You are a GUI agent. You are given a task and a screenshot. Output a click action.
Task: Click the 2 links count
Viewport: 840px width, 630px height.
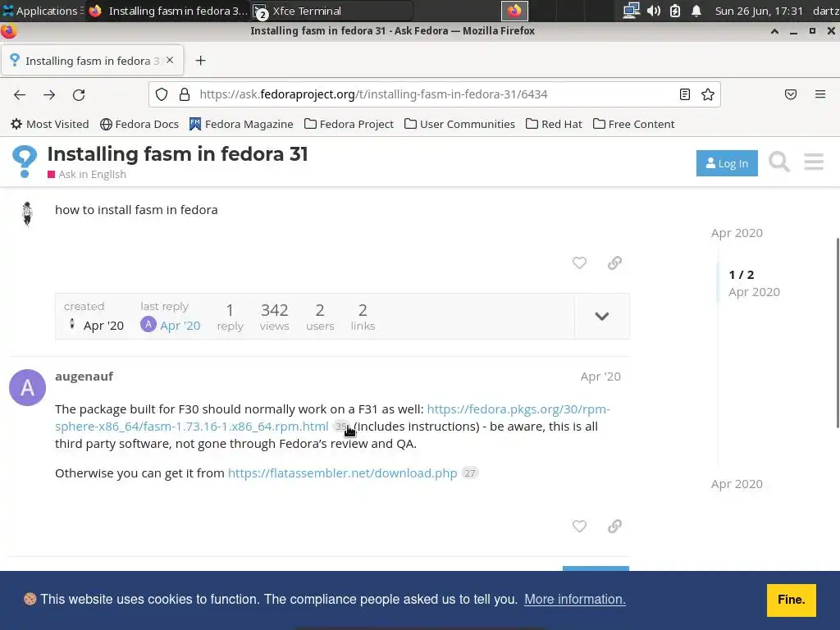click(363, 317)
